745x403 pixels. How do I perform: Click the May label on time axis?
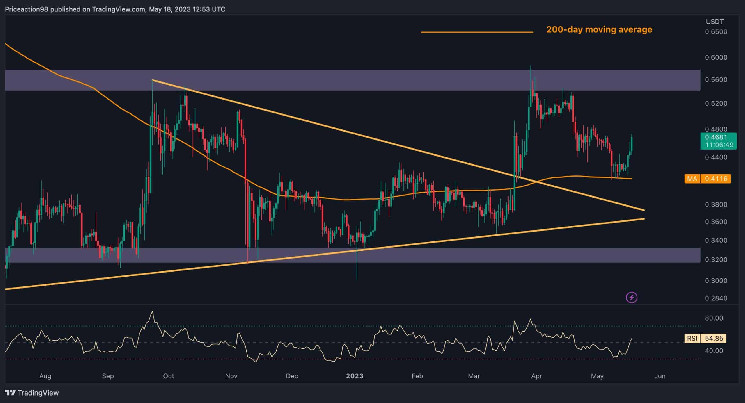click(597, 376)
